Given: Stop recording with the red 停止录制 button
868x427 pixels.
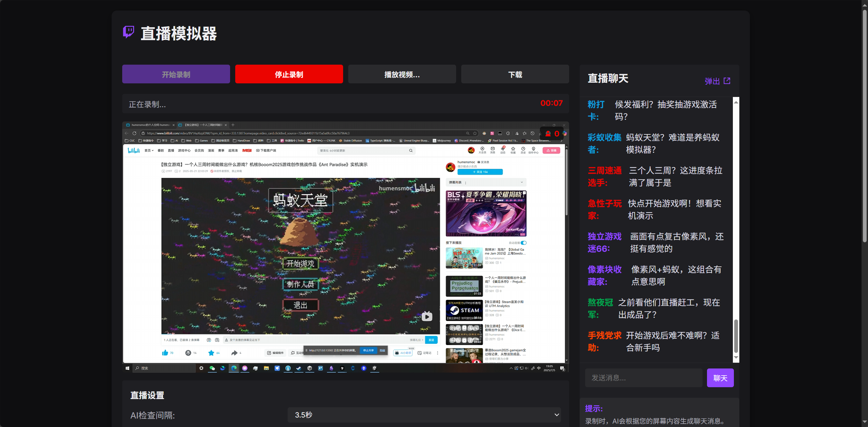Looking at the screenshot, I should [289, 74].
